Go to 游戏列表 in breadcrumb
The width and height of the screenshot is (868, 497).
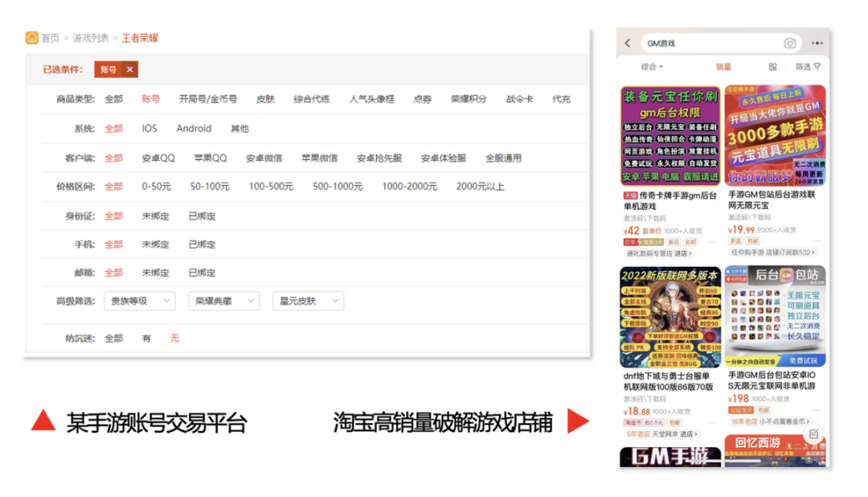click(91, 38)
